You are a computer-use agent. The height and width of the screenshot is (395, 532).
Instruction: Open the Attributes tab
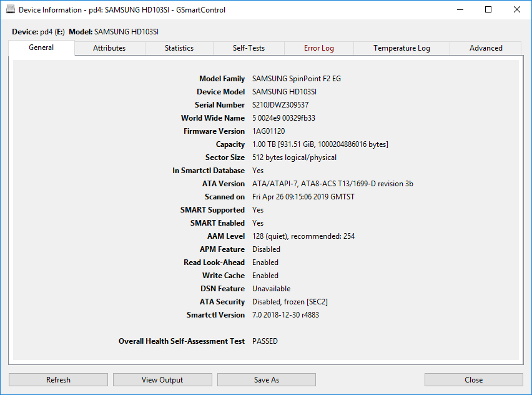point(109,48)
